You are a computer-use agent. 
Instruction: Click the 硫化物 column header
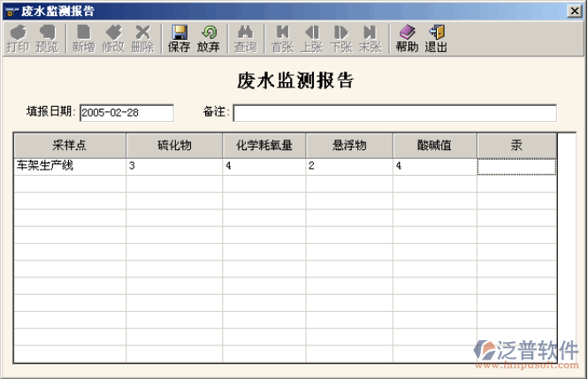coord(174,145)
